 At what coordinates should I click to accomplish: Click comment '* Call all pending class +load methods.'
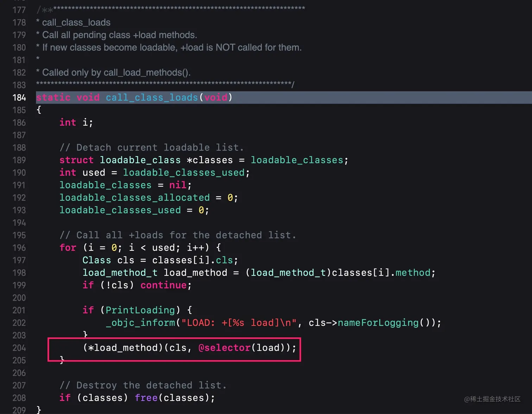[x=116, y=35]
